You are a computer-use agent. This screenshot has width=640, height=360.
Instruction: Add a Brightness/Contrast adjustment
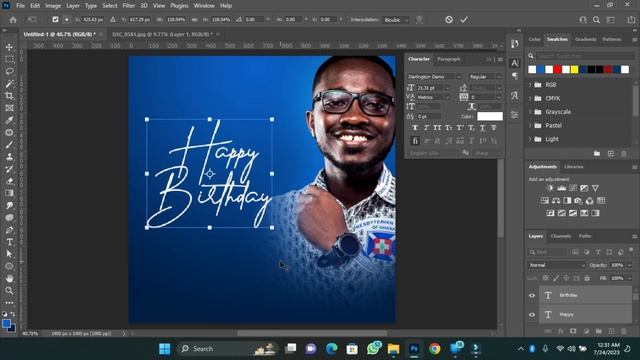tap(550, 188)
